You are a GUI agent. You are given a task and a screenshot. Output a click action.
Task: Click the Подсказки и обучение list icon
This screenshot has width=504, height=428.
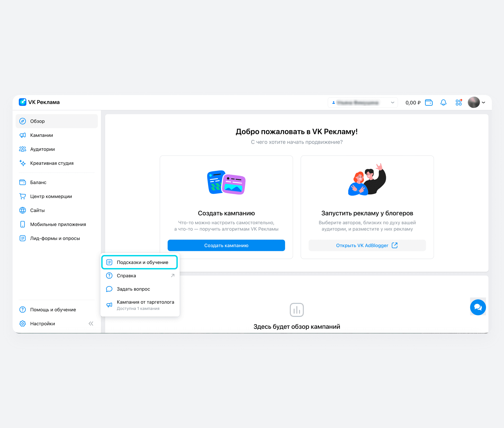tap(109, 262)
